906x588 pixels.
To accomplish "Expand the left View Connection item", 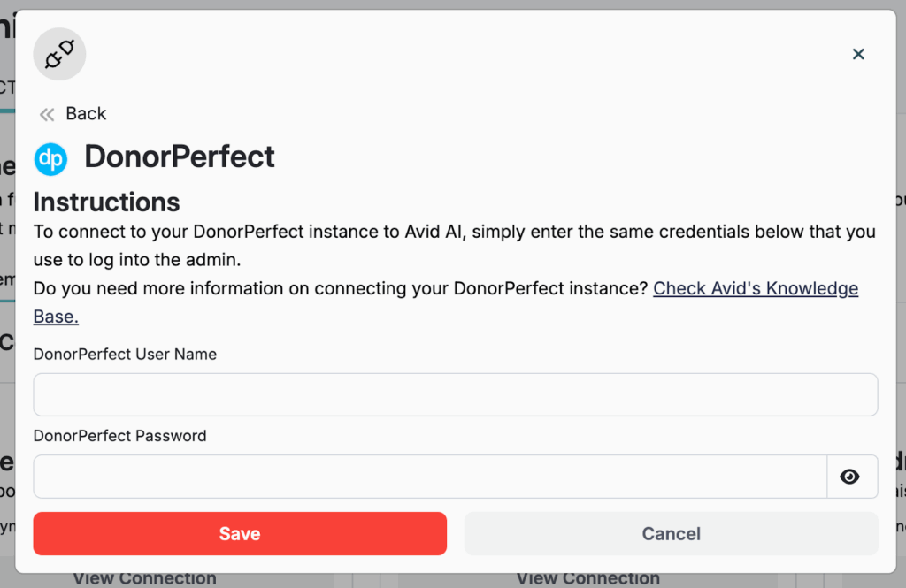I will click(143, 577).
